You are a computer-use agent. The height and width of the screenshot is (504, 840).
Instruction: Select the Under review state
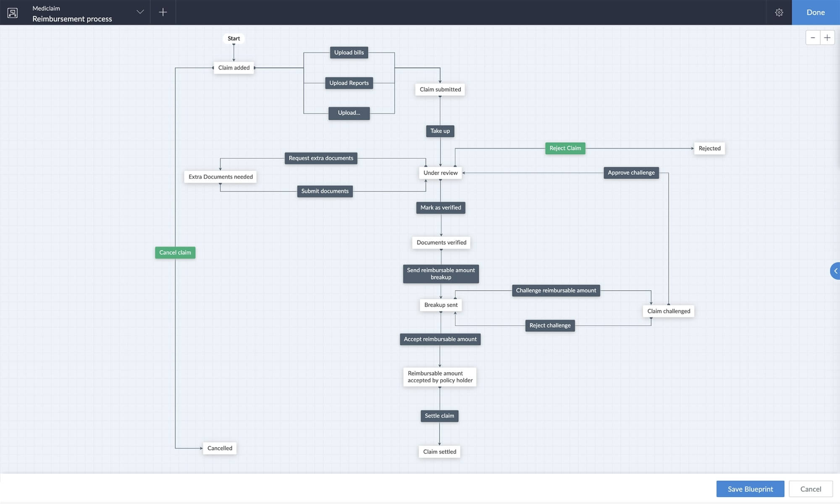[440, 173]
